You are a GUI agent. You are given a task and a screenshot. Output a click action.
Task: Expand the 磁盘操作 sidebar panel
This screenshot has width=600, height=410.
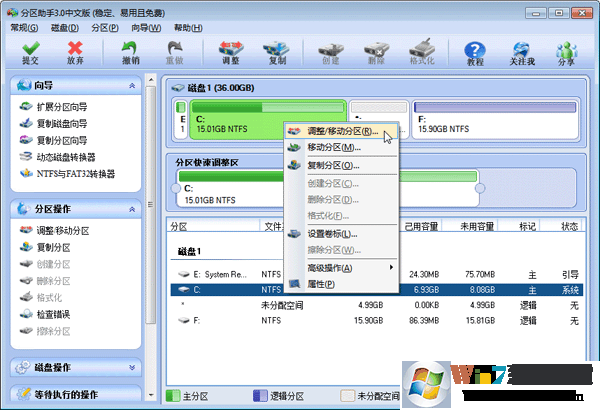point(131,367)
